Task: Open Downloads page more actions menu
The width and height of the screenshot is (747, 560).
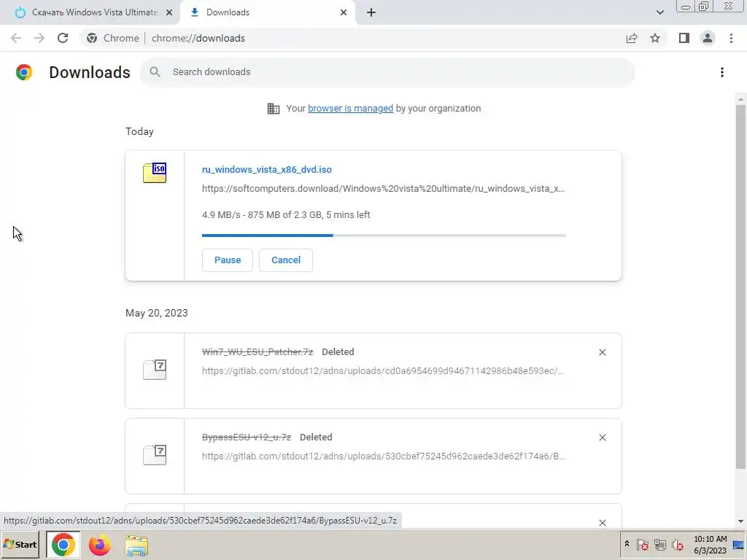Action: pos(722,72)
